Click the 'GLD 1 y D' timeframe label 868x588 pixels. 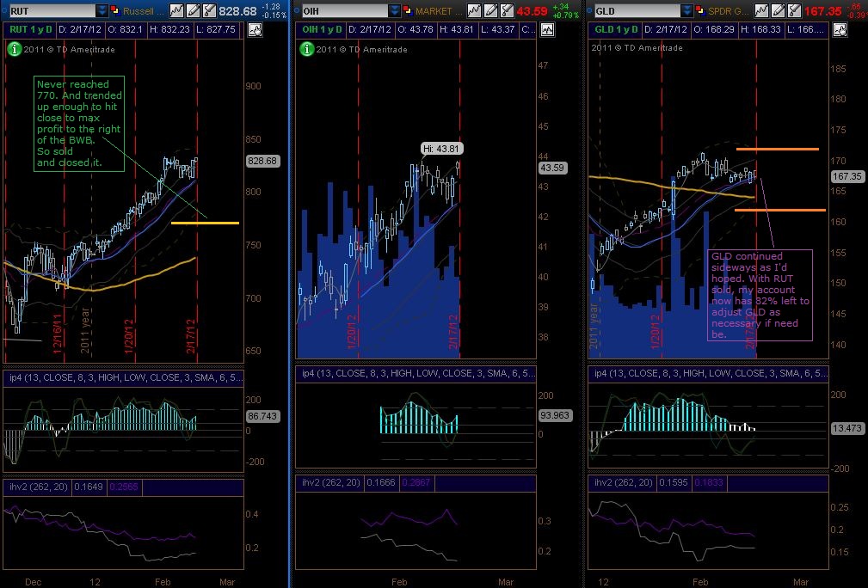point(616,29)
